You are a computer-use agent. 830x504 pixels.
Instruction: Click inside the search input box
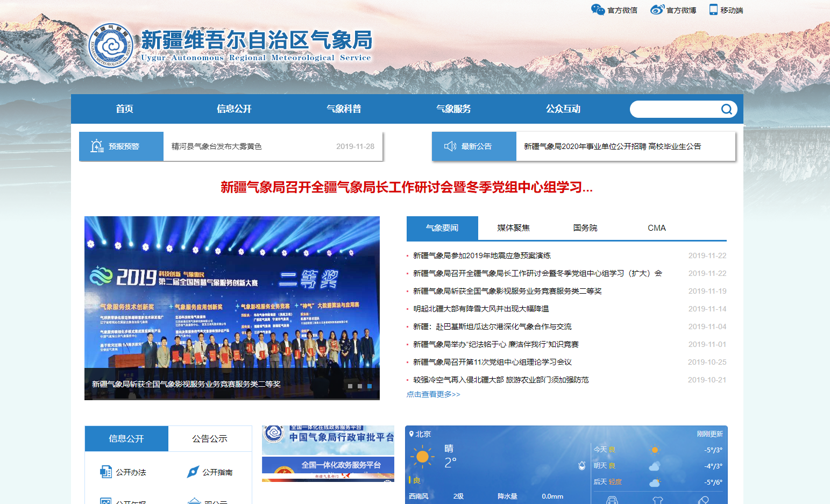[673, 109]
